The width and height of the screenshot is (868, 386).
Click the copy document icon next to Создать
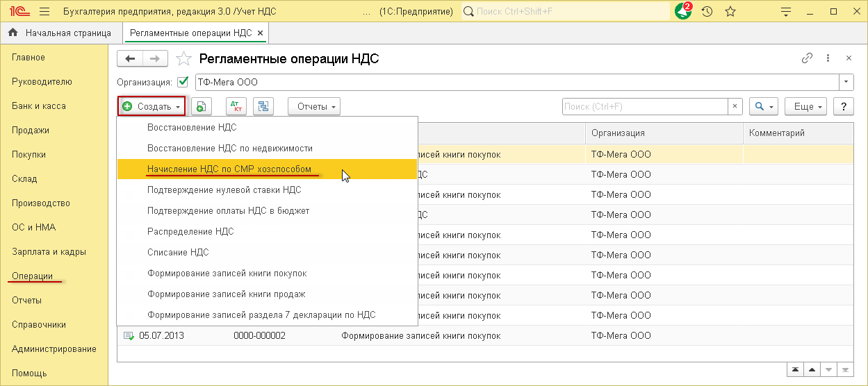point(201,106)
